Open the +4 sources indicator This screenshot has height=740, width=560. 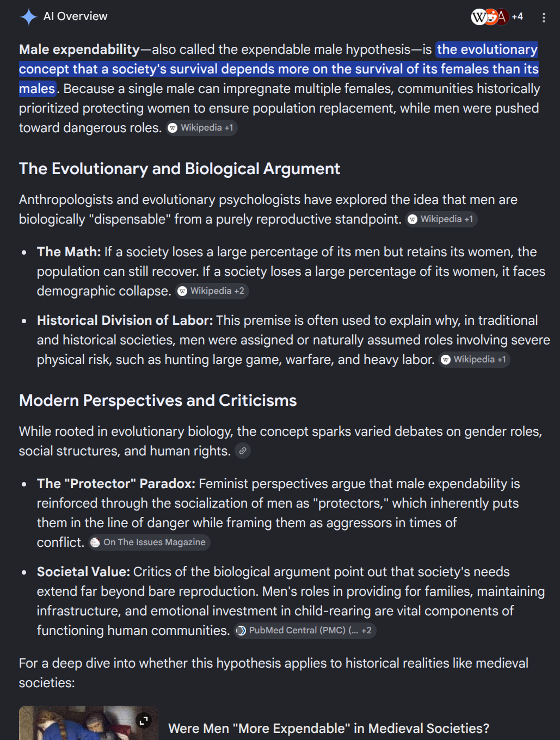point(518,17)
